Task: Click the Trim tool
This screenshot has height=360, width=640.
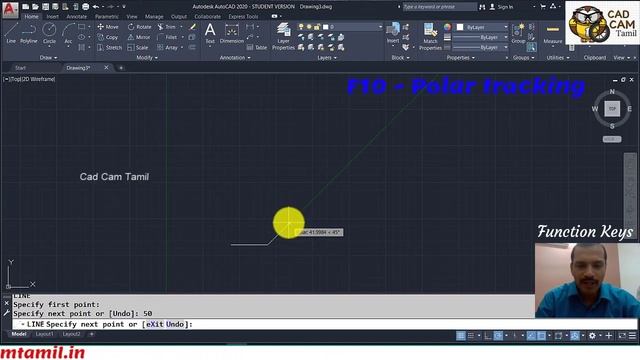Action: pos(167,27)
